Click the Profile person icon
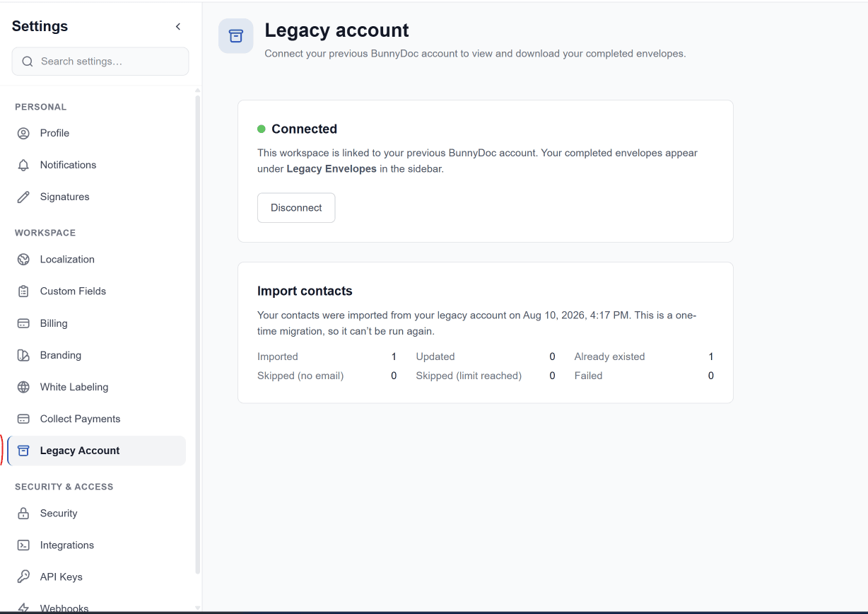Viewport: 868px width, 614px height. [23, 133]
